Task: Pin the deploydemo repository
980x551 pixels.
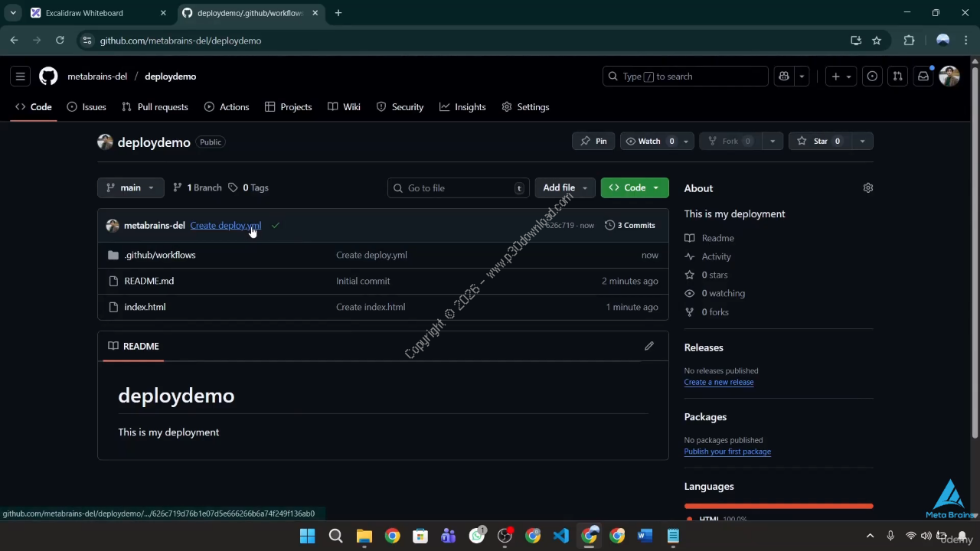Action: pos(593,141)
